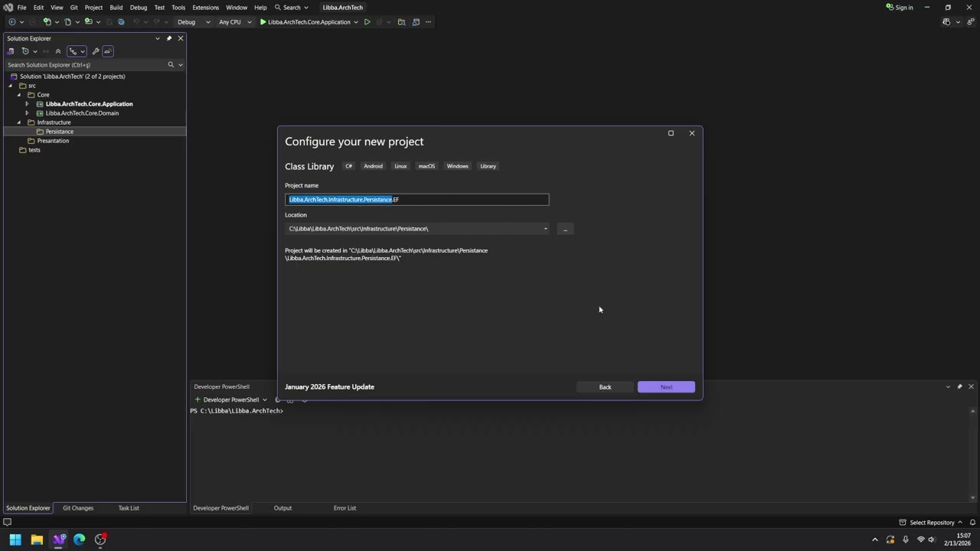
Task: Switch to the Error List tab
Action: pyautogui.click(x=345, y=508)
